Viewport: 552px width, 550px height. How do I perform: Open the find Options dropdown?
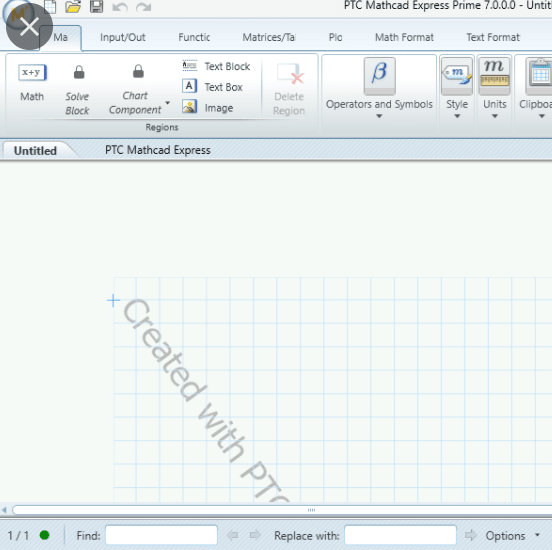(x=512, y=536)
